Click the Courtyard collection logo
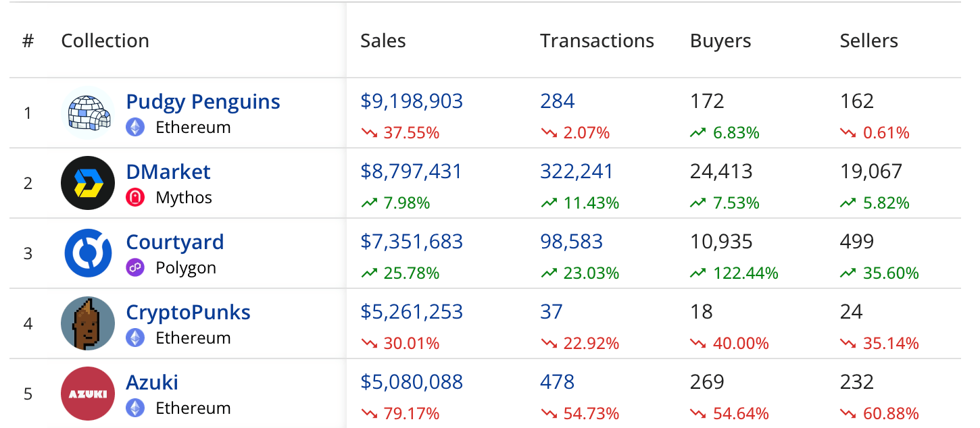This screenshot has width=980, height=428. 88,253
